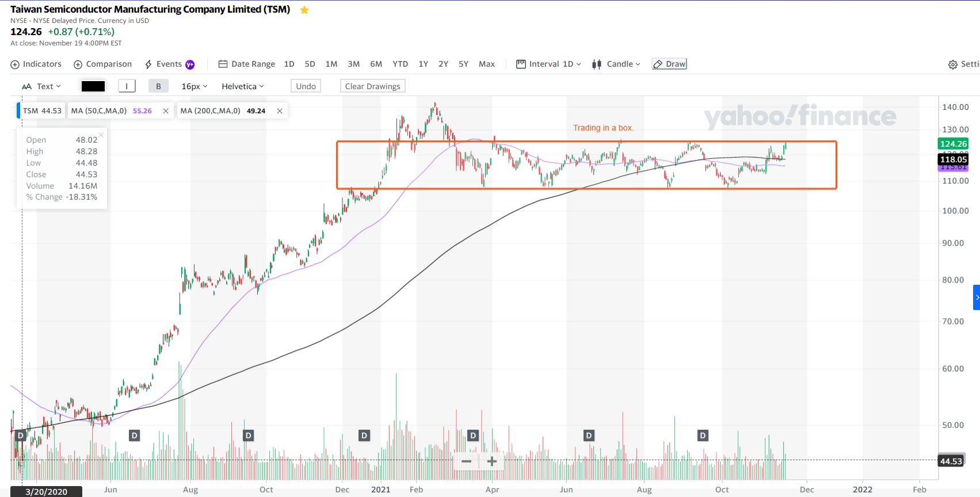Open the Comparison tool

(x=102, y=64)
